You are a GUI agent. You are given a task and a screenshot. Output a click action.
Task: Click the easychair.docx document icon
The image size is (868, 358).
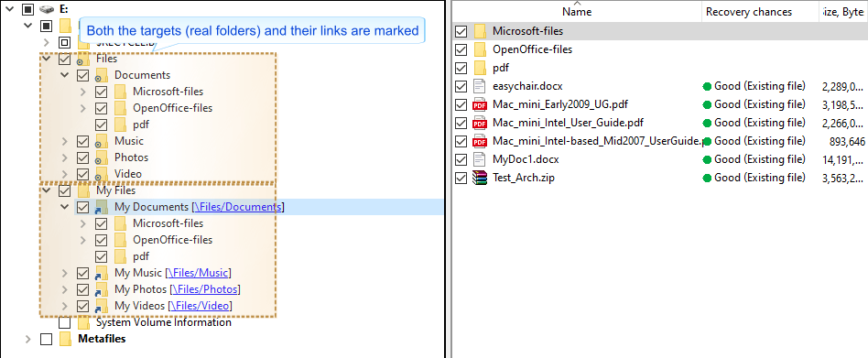tap(479, 86)
